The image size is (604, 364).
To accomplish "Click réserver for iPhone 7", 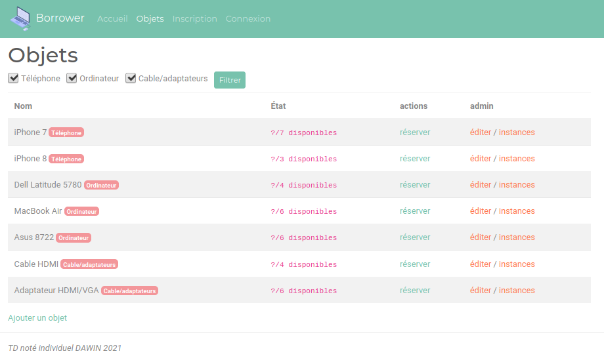I will coord(415,132).
